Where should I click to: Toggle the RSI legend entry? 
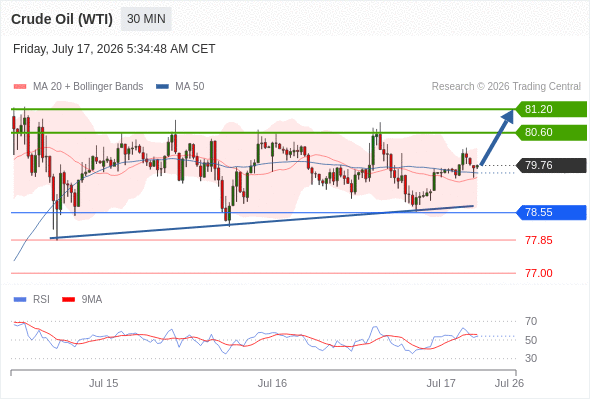(32, 300)
